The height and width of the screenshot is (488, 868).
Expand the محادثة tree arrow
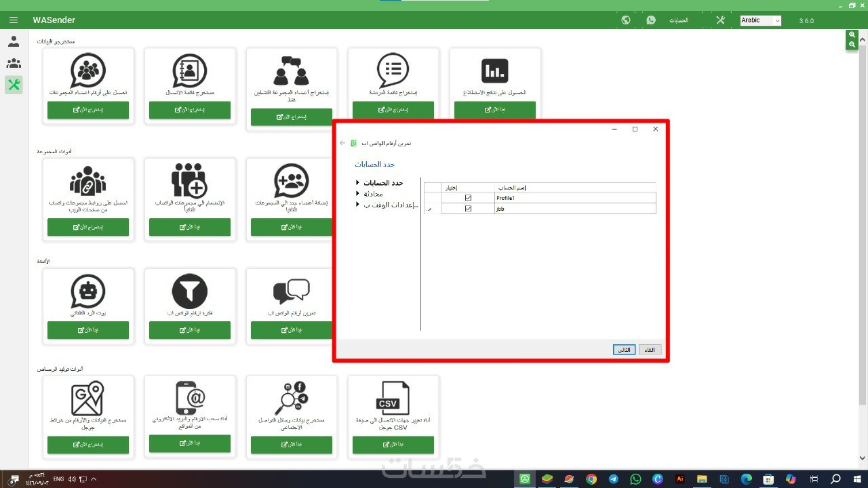pyautogui.click(x=357, y=194)
